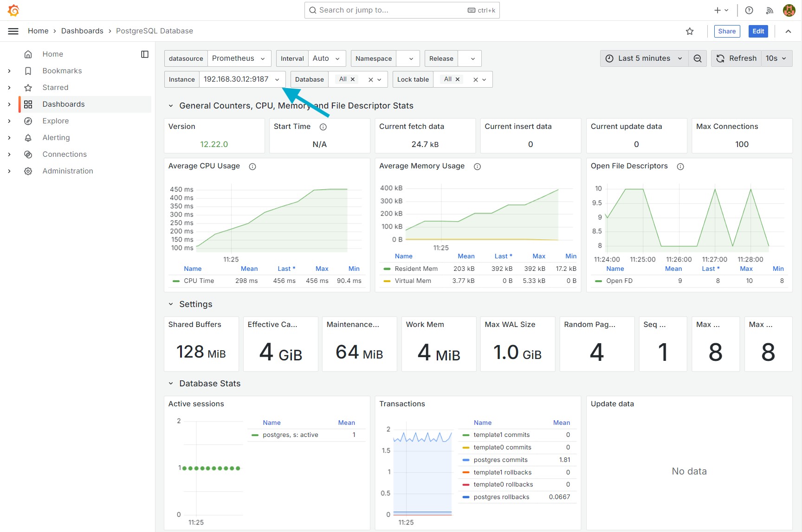Toggle Resident Mem series visibility

416,269
